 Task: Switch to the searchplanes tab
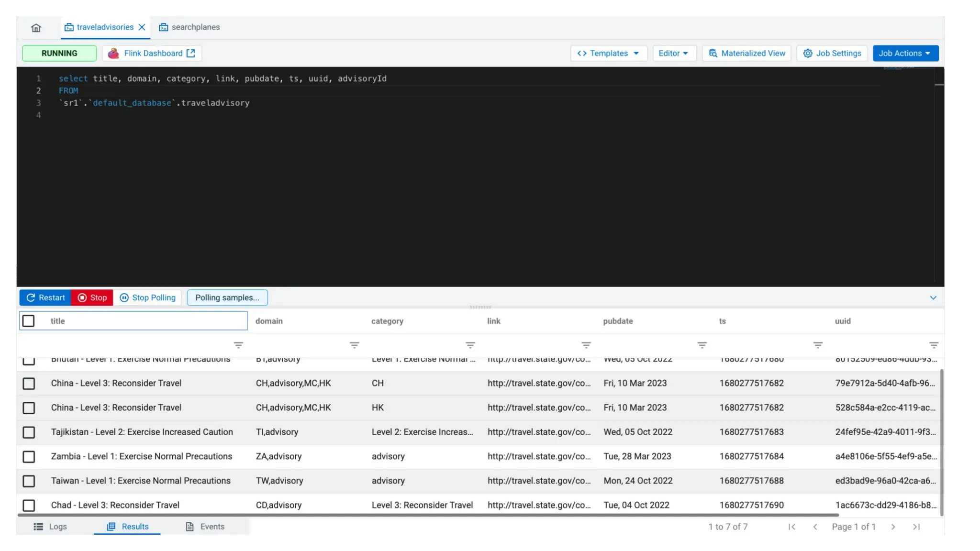[x=189, y=27]
